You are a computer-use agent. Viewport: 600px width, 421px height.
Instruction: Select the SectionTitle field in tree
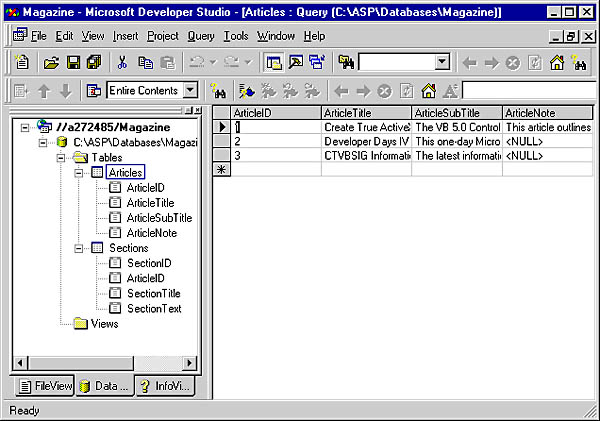153,294
